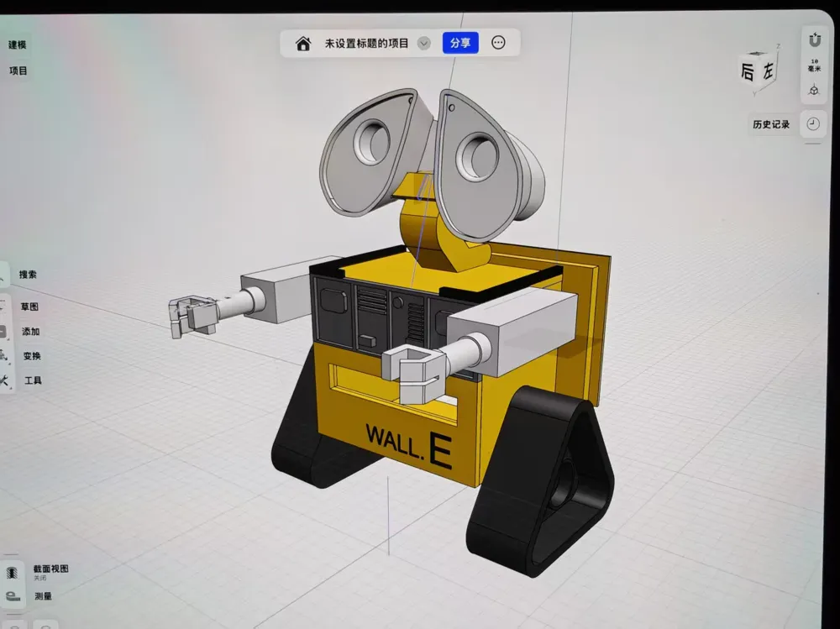Click the transform icon beside 变换
The height and width of the screenshot is (629, 840).
3,355
